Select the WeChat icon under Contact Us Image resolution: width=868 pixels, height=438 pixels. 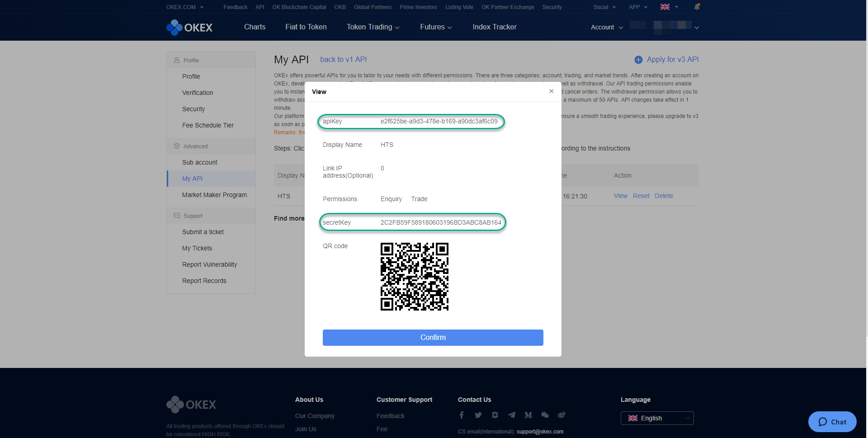coord(545,414)
